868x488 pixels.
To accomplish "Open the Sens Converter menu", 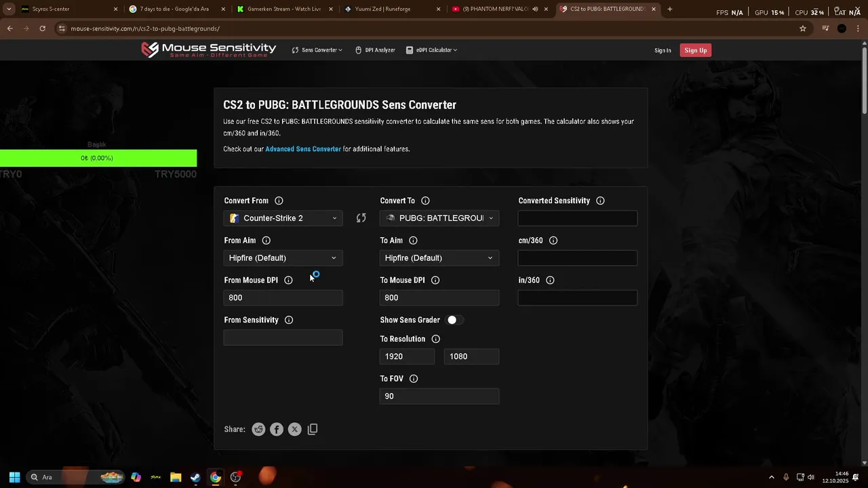I will 317,50.
